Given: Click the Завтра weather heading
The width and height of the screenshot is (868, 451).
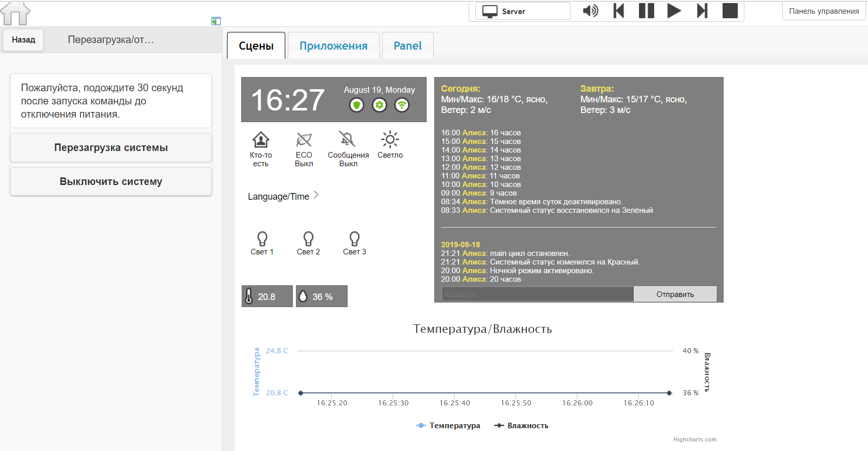Looking at the screenshot, I should pos(597,89).
